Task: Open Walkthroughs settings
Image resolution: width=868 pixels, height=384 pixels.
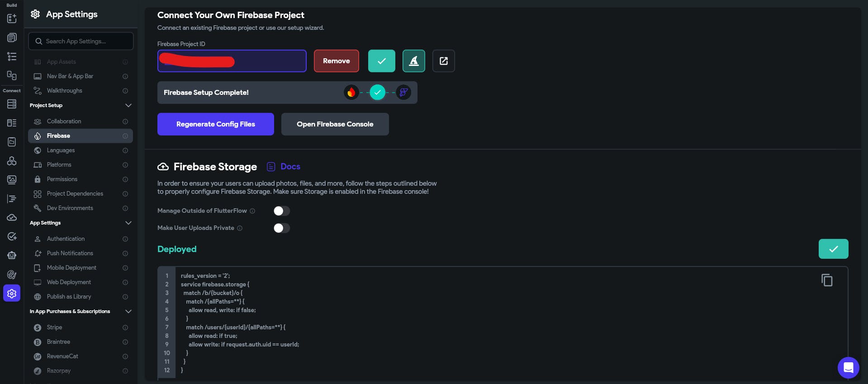Action: (x=81, y=91)
